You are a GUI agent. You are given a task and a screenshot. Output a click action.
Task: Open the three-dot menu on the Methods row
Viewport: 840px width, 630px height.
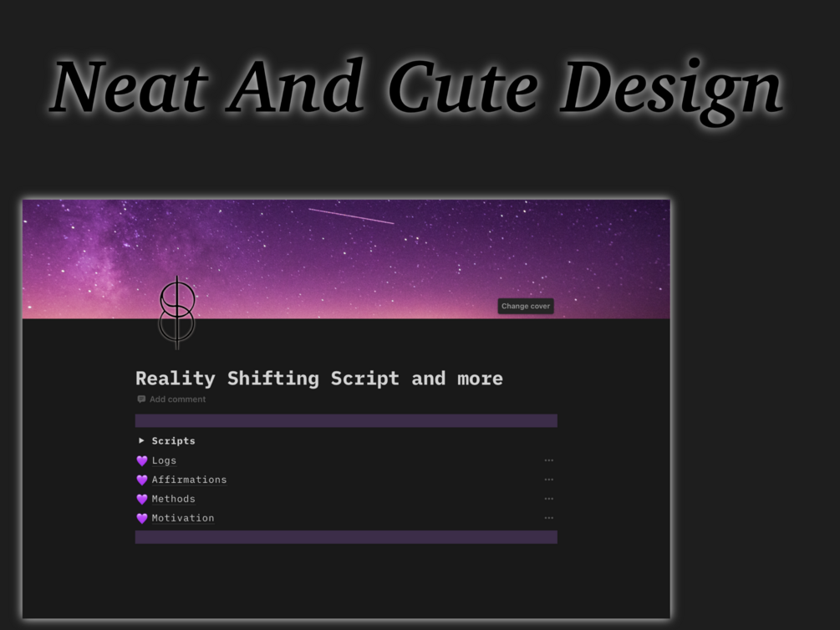548,499
